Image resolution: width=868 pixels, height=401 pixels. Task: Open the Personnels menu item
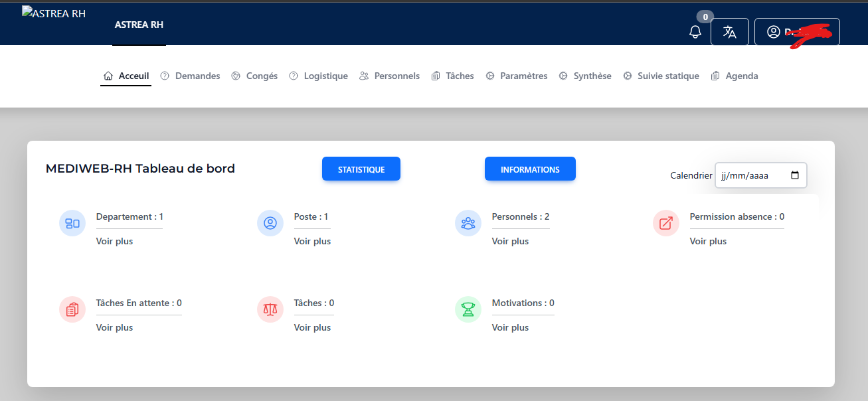(389, 76)
